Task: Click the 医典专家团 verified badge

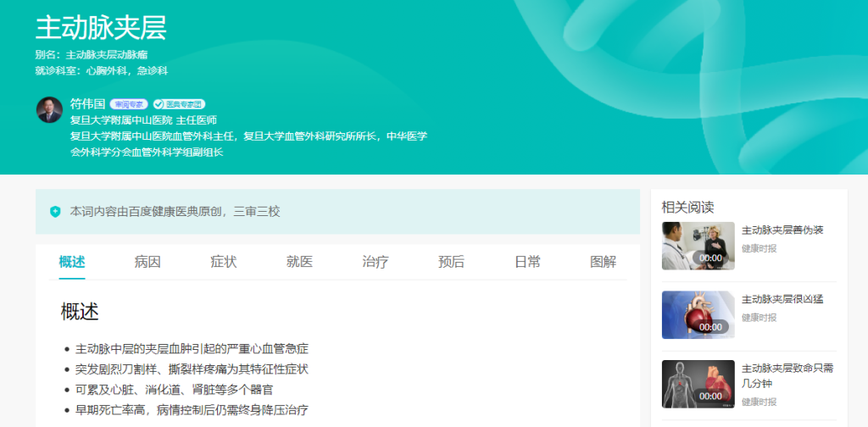Action: coord(179,104)
